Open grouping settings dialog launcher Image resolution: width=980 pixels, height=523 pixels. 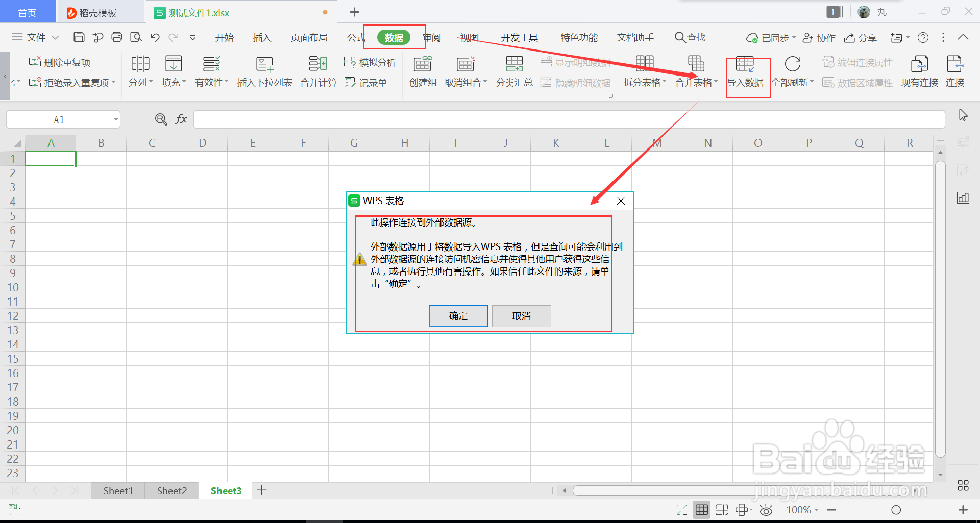[611, 96]
